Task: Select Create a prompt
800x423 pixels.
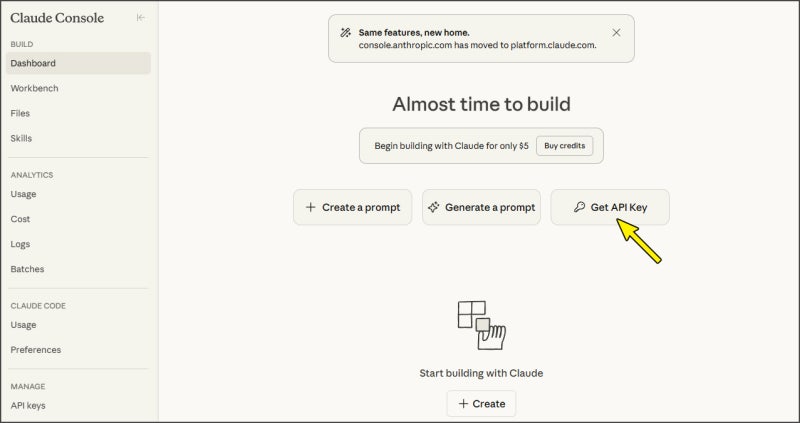Action: point(353,207)
